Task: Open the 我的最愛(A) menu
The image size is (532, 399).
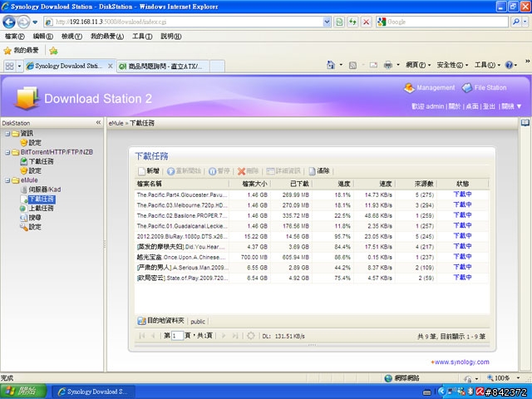Action: pyautogui.click(x=107, y=36)
